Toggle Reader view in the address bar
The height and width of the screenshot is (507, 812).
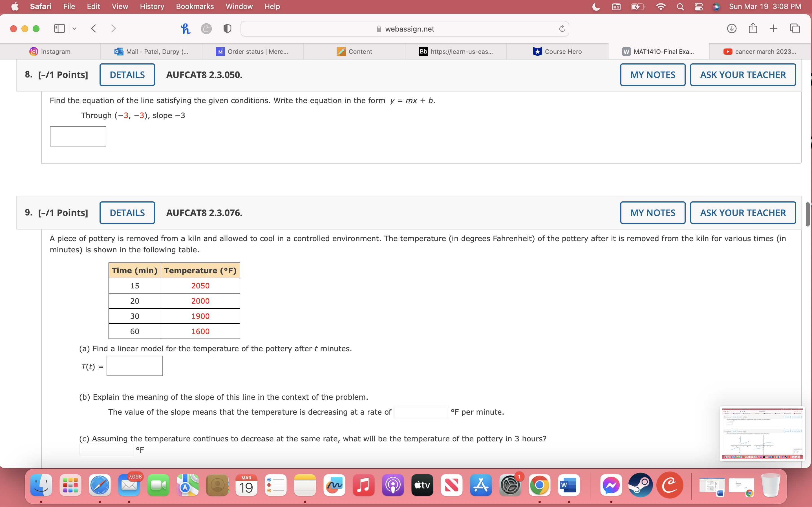[227, 28]
